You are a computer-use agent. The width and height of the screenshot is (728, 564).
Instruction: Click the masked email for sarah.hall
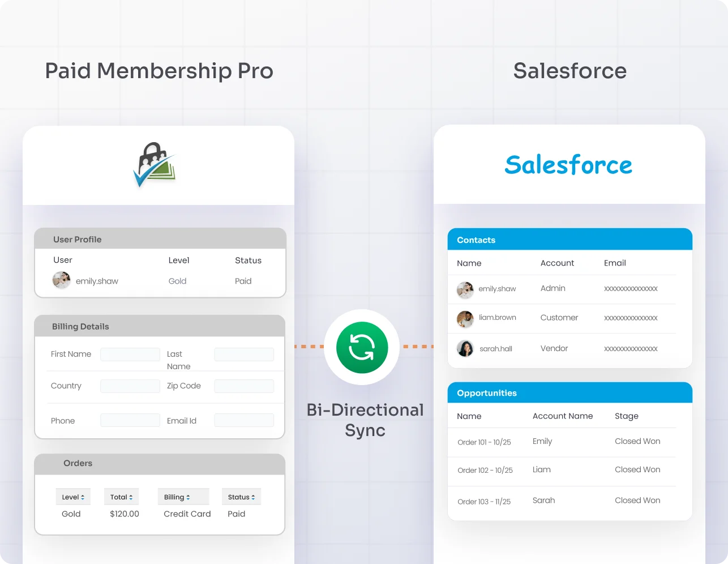click(x=631, y=349)
